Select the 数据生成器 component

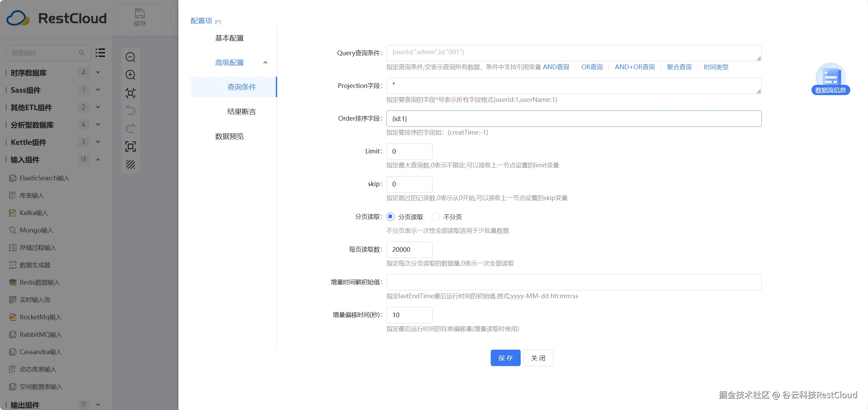[x=30, y=265]
